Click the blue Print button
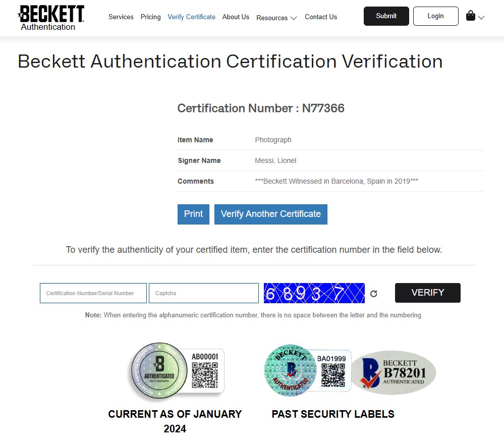Screen dimensions: 504x448 pos(193,214)
